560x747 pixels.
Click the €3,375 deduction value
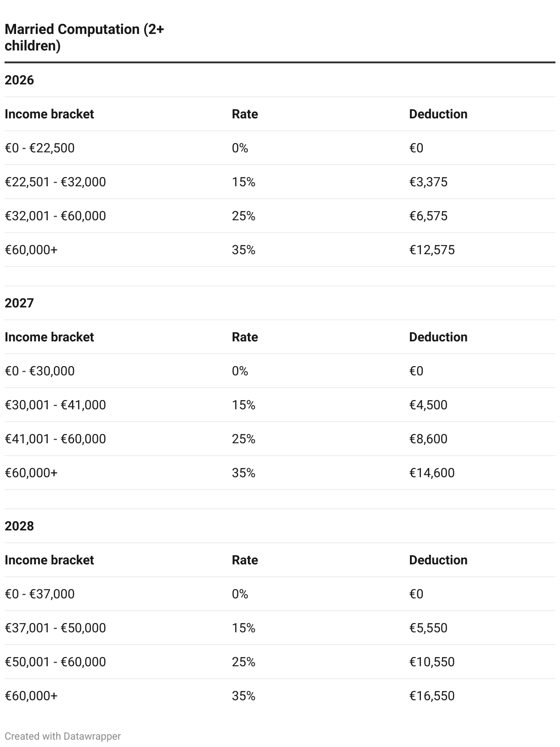[x=428, y=182]
